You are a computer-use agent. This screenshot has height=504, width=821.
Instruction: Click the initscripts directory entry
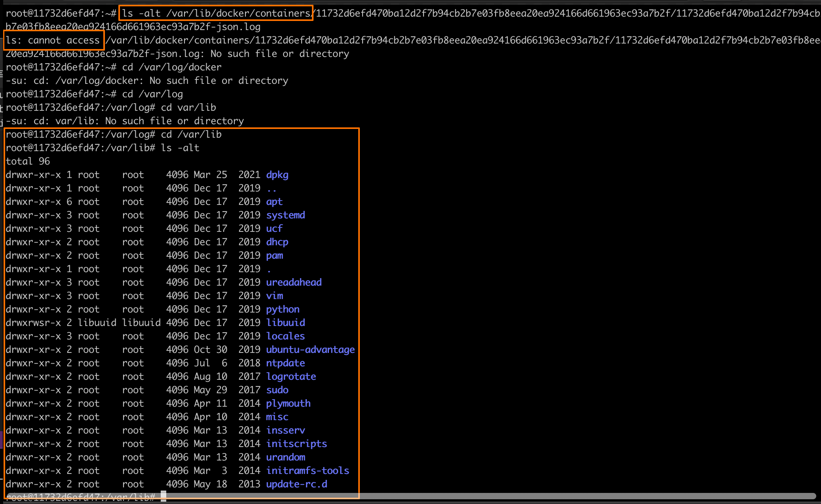point(296,444)
